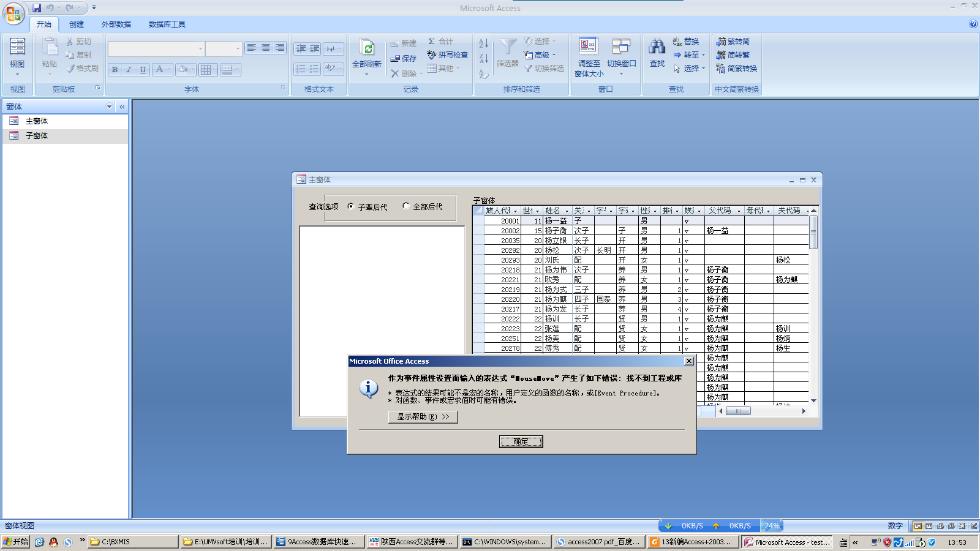
Task: Click the 确定 button in error dialog
Action: pos(521,441)
